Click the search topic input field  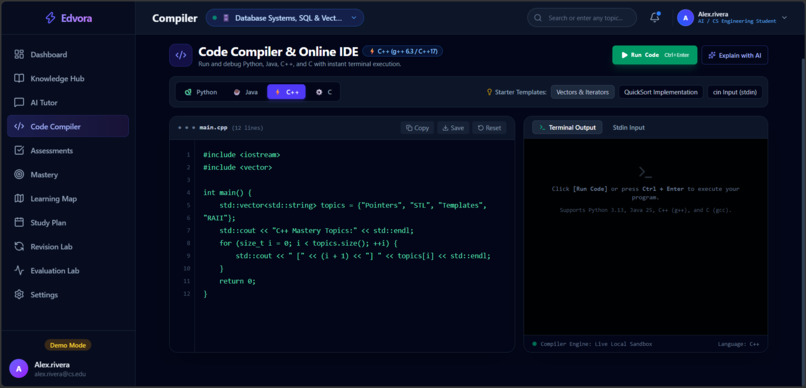coord(582,18)
